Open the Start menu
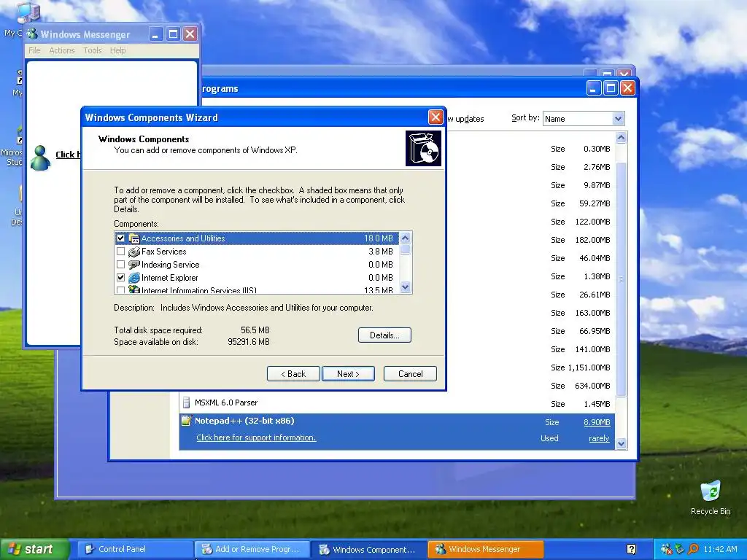Screen dimensions: 747x560 [x=34, y=549]
